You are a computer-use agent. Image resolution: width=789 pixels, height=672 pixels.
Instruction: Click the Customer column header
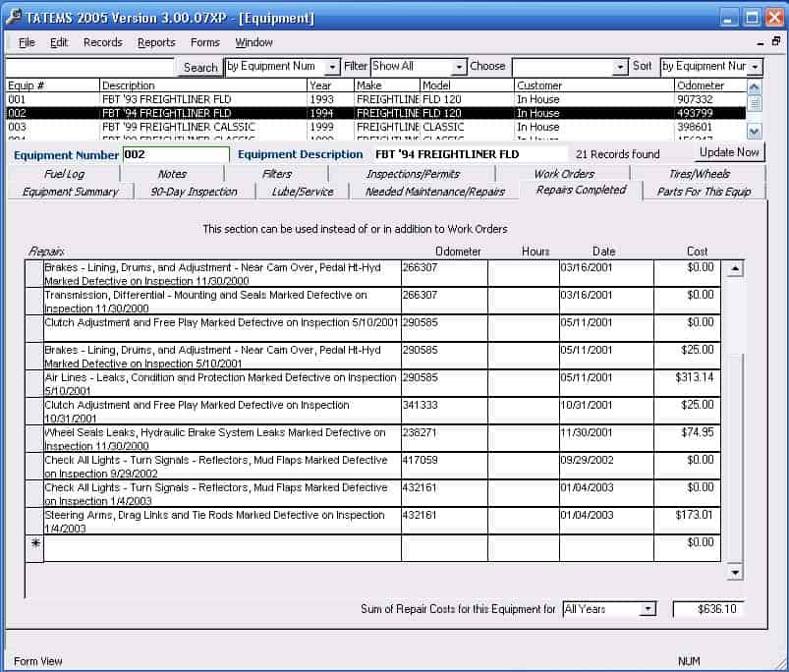[593, 85]
